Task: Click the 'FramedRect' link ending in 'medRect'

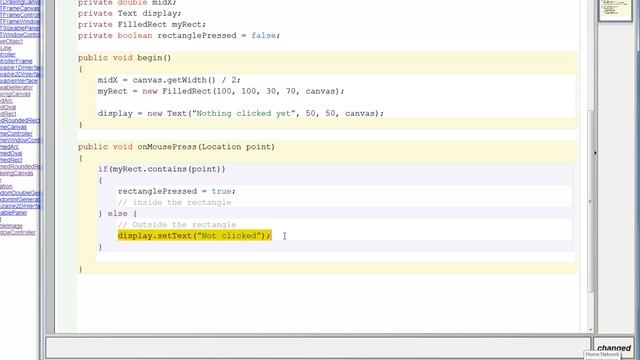Action: click(x=11, y=160)
